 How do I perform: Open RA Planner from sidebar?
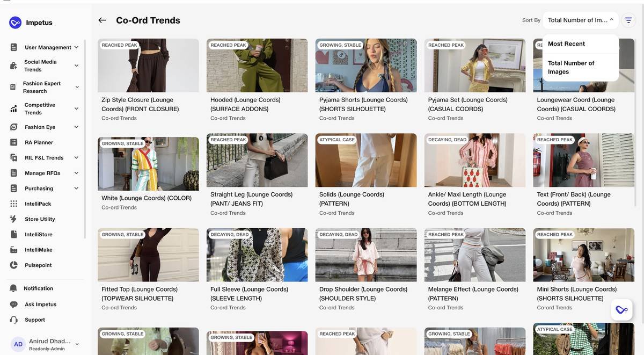tap(39, 142)
